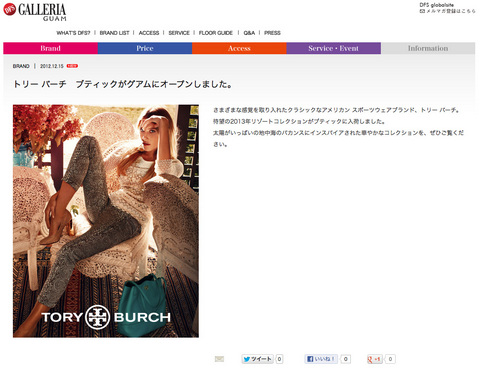Click the Twitter tweet button
This screenshot has height=379, width=480.
(x=257, y=359)
